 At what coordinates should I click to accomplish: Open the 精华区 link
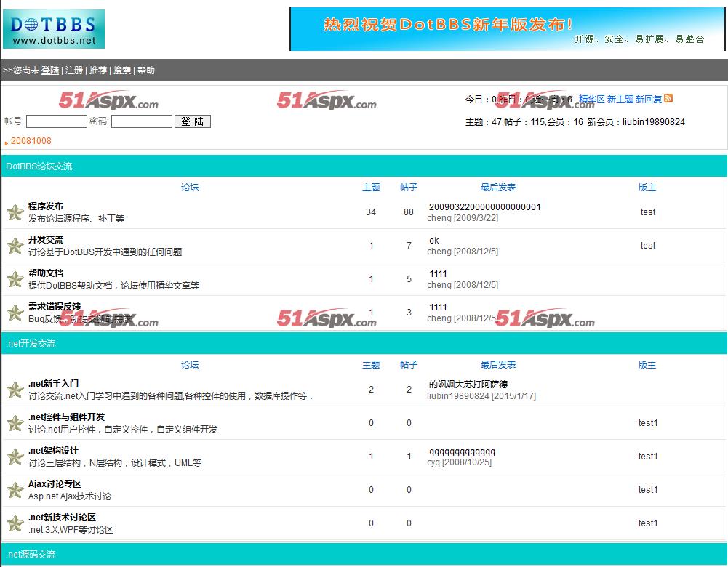coord(591,99)
